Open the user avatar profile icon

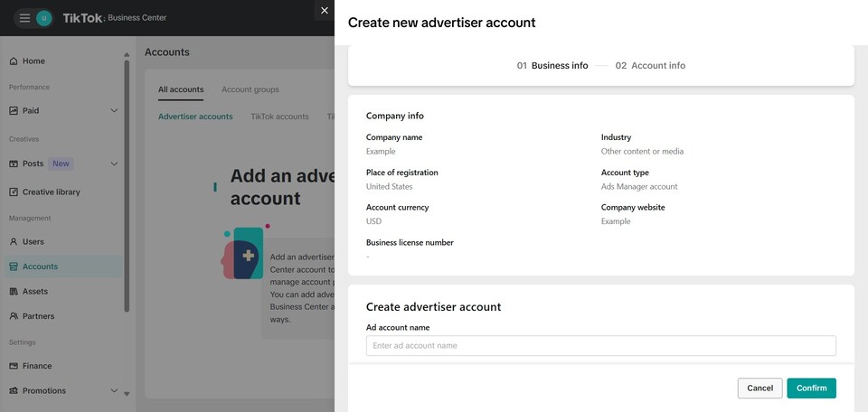point(43,18)
